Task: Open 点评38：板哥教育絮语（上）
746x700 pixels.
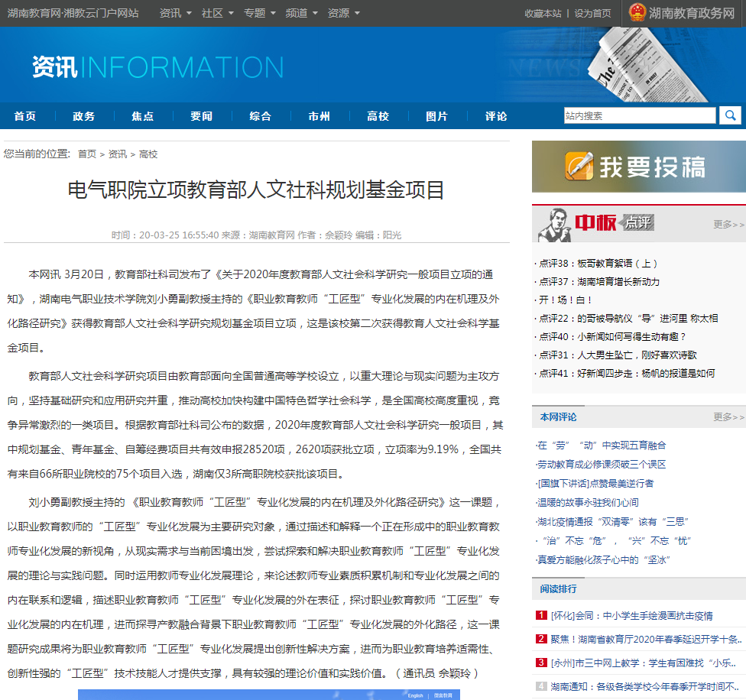Action: click(598, 264)
